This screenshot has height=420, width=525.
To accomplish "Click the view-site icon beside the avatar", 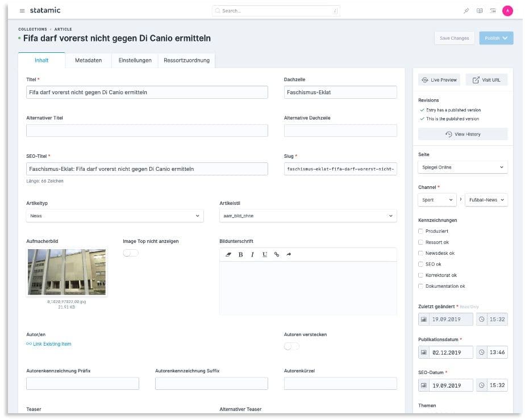I will pyautogui.click(x=493, y=11).
